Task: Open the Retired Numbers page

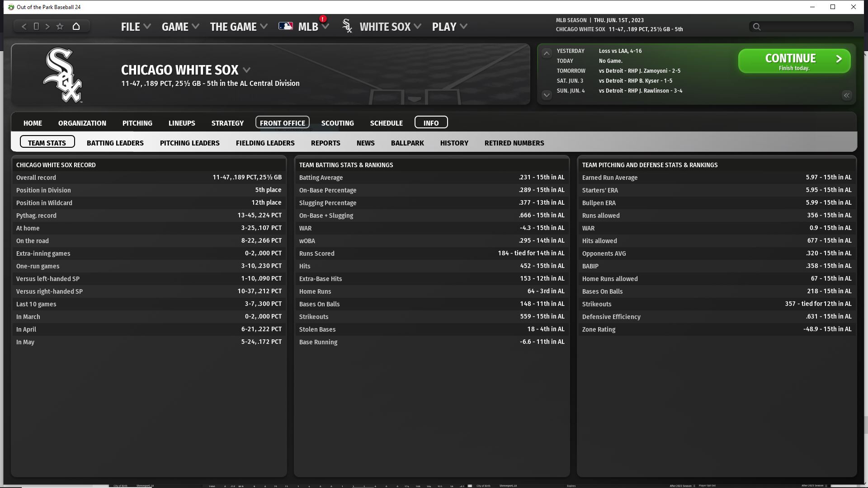Action: tap(514, 143)
